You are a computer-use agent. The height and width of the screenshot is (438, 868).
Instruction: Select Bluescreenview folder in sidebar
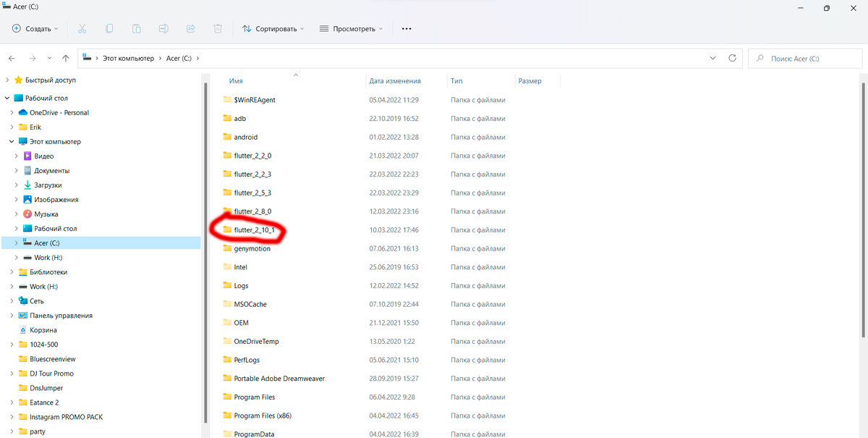point(52,359)
